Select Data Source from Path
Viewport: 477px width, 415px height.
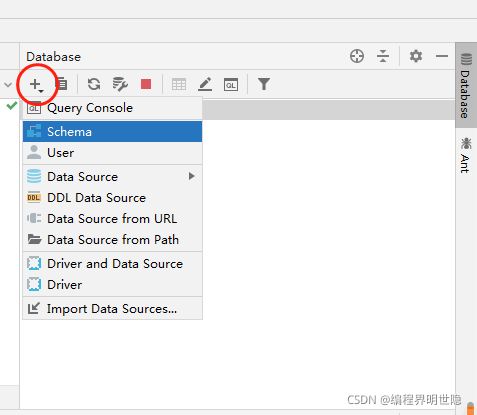[112, 240]
